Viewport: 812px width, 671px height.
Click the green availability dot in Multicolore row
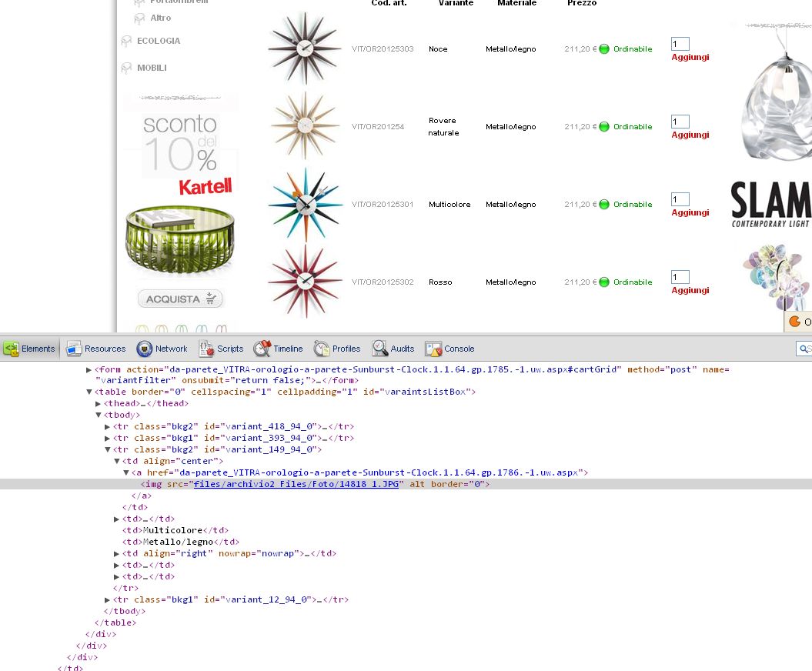604,205
